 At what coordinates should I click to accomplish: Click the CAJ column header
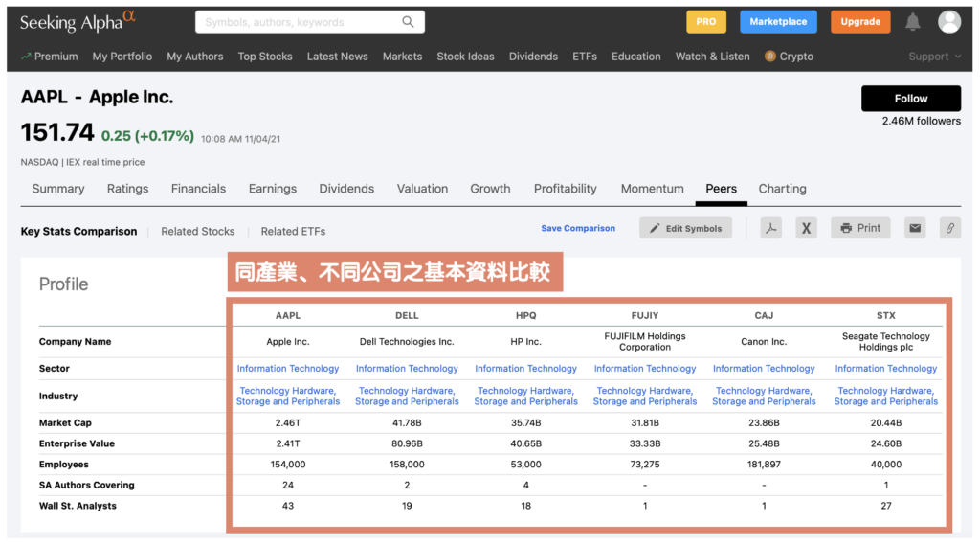pos(764,316)
